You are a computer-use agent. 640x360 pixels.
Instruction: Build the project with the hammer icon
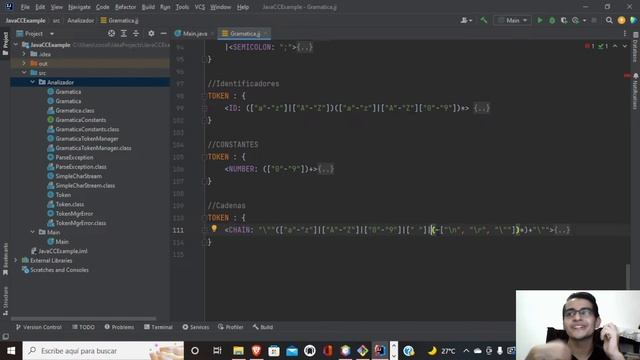[x=484, y=20]
